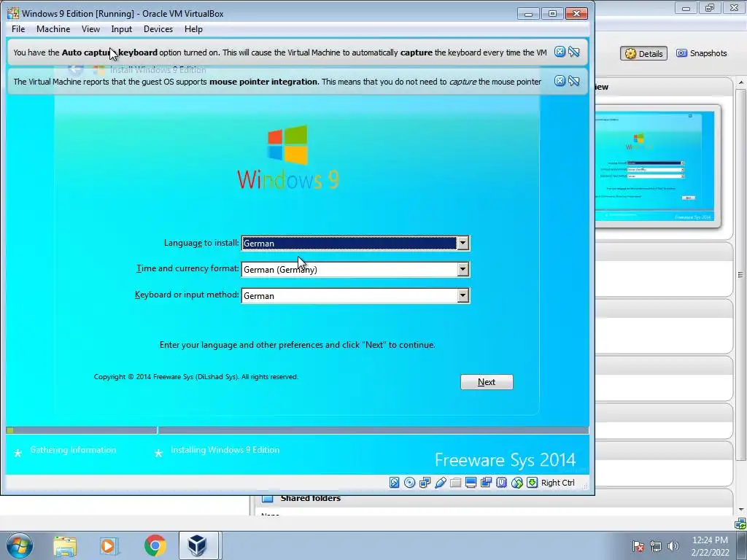
Task: Open the Input menu
Action: pos(122,29)
